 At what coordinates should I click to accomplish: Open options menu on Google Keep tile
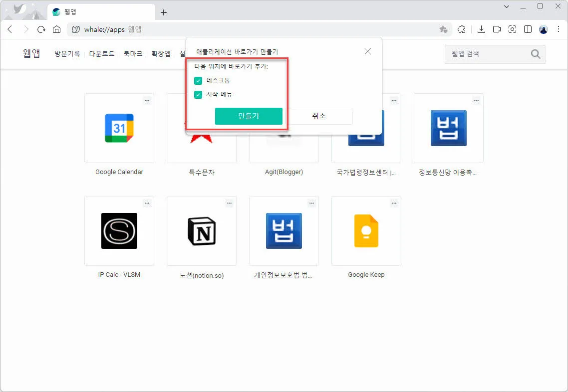(394, 203)
